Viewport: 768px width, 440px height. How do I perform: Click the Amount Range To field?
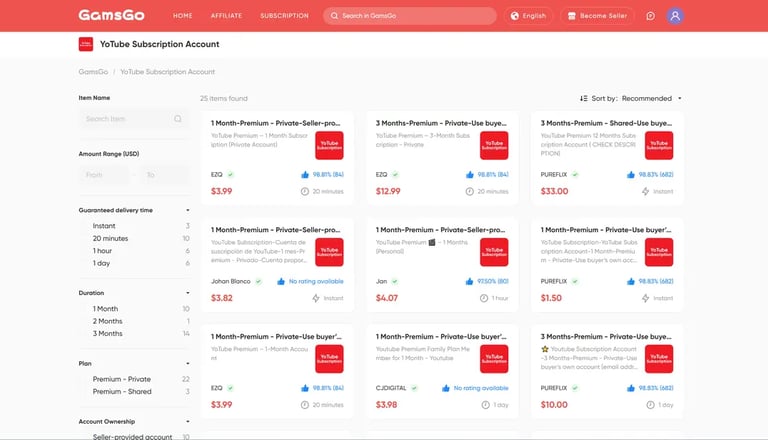pyautogui.click(x=165, y=175)
